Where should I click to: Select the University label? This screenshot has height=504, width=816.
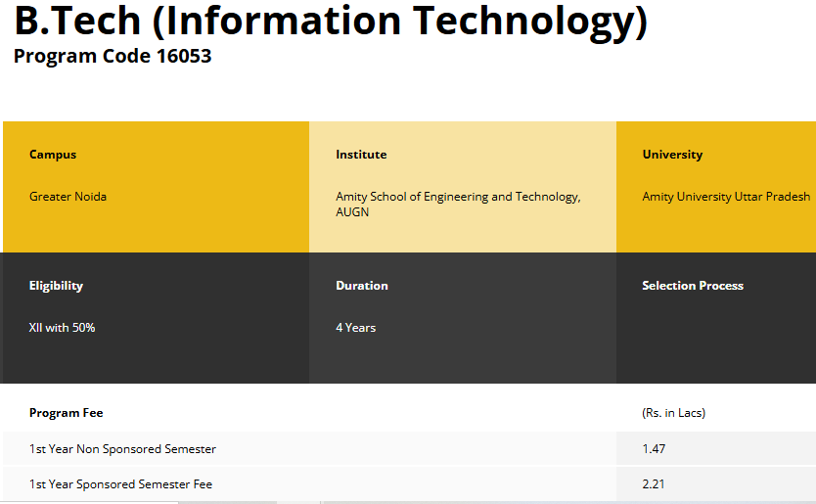click(x=672, y=155)
